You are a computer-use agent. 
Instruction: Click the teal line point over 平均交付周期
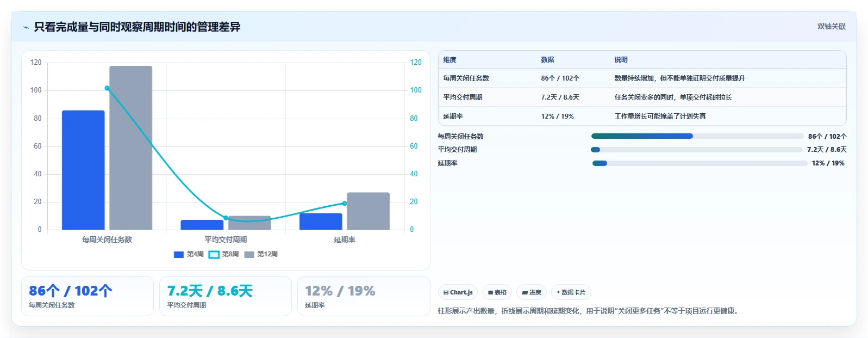click(226, 218)
